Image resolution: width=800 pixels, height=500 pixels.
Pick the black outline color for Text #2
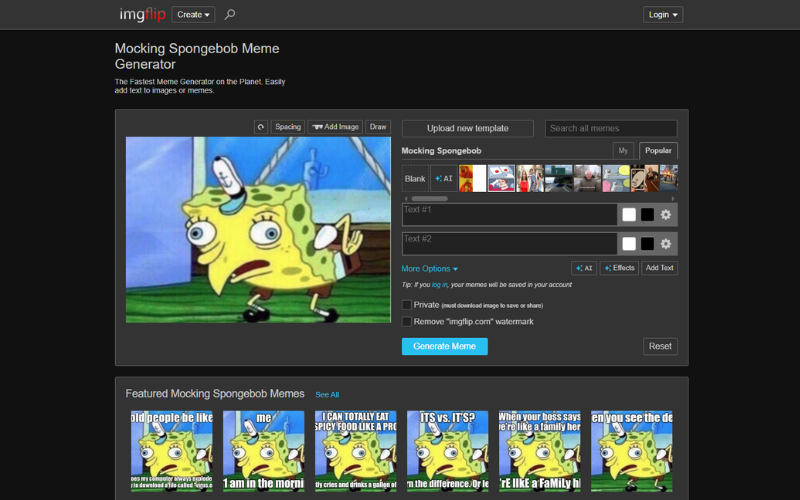pyautogui.click(x=647, y=244)
